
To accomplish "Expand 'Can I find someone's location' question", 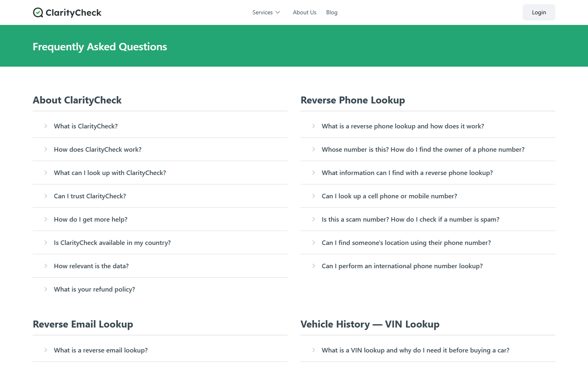I will [x=428, y=242].
